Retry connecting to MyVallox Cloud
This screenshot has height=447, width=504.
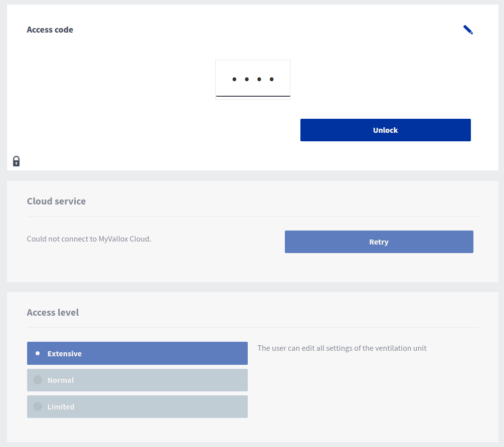(379, 242)
